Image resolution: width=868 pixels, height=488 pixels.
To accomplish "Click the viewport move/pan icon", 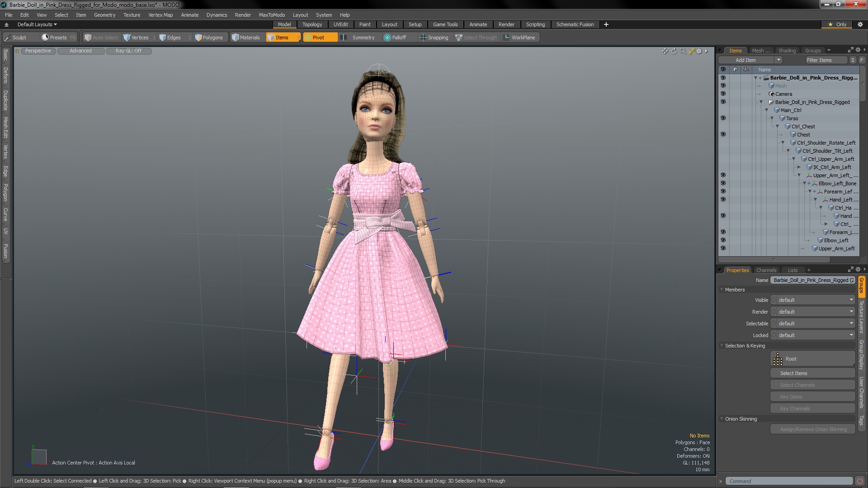I will coord(665,51).
